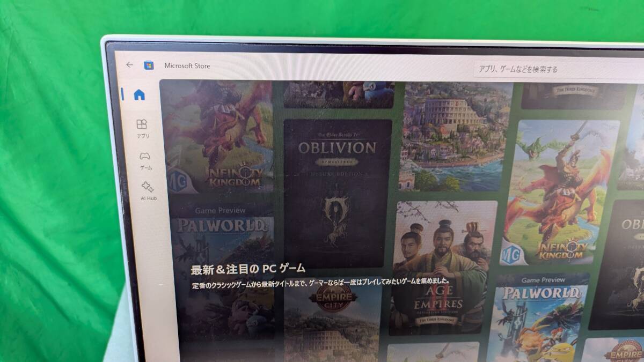The height and width of the screenshot is (362, 644).
Task: Click the 最新＆注目の PC ゲーム heading
Action: coord(248,268)
